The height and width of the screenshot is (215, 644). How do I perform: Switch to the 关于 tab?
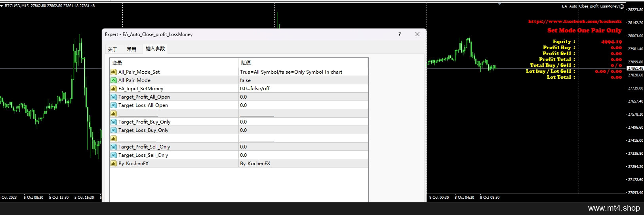tap(112, 49)
